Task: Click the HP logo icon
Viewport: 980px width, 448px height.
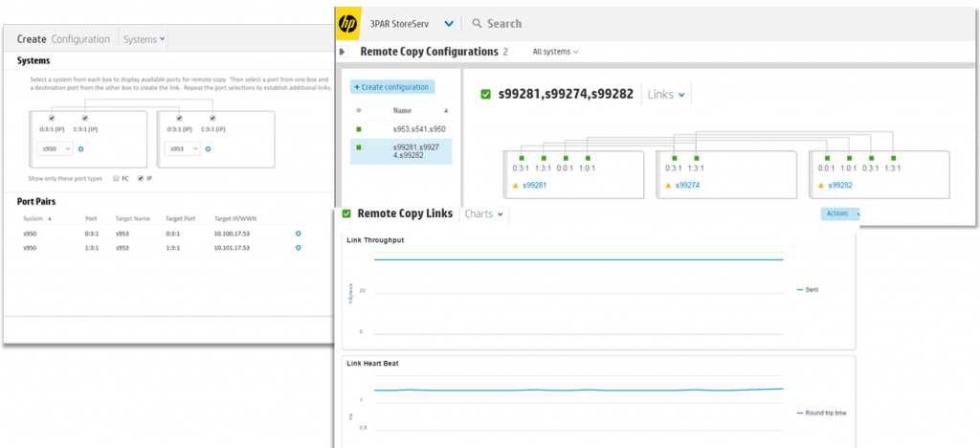Action: click(x=347, y=24)
